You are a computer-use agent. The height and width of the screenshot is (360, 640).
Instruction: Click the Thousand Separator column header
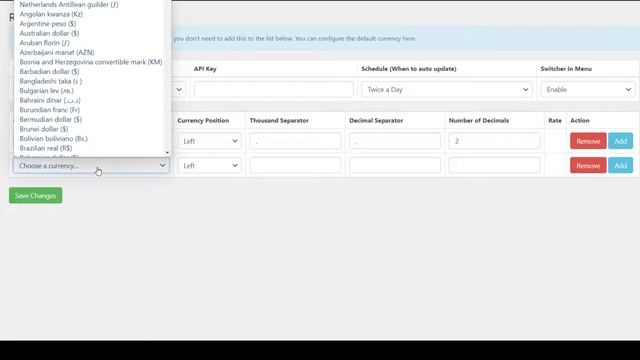click(279, 120)
